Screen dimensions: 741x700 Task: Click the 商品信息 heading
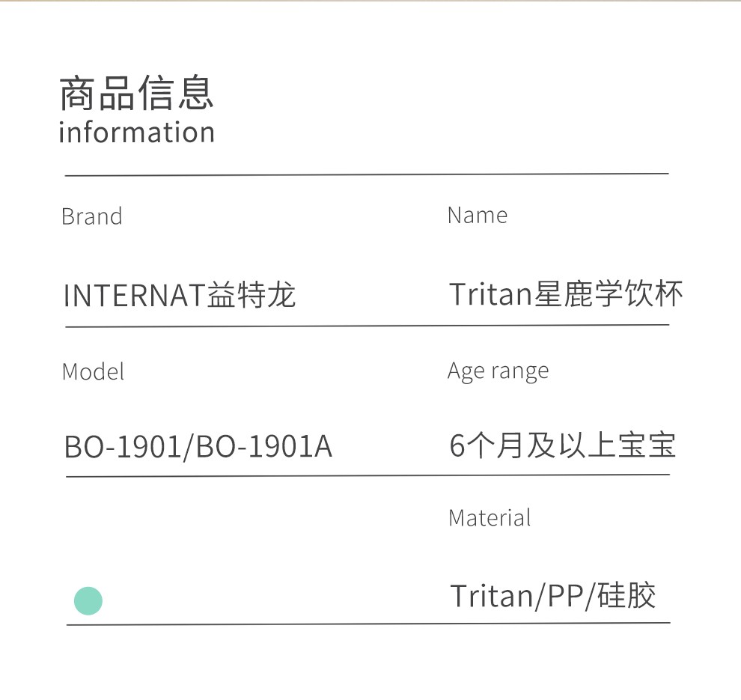click(x=137, y=94)
